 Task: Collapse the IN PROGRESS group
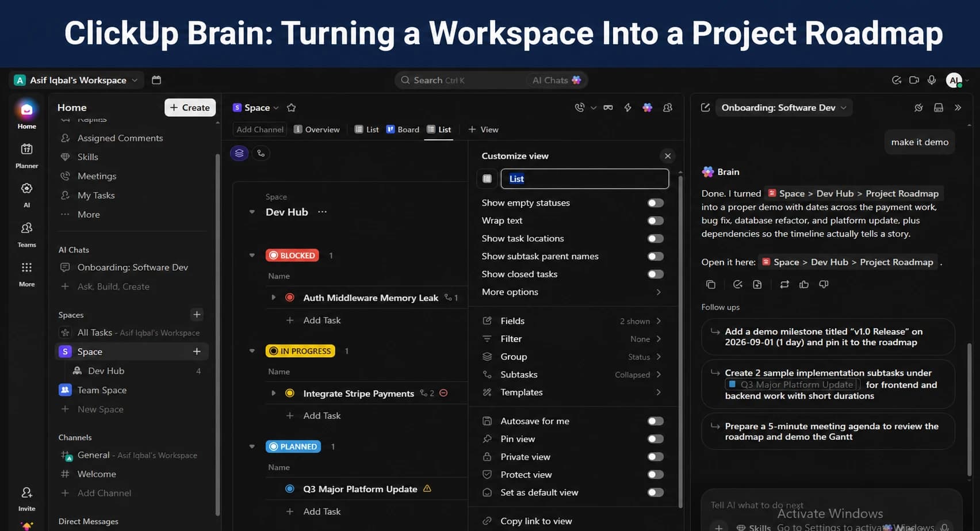[x=252, y=350]
